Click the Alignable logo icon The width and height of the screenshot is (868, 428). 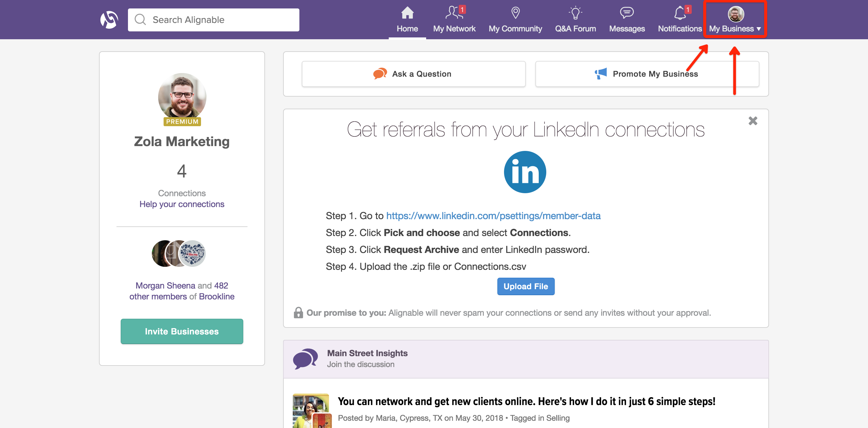click(109, 20)
